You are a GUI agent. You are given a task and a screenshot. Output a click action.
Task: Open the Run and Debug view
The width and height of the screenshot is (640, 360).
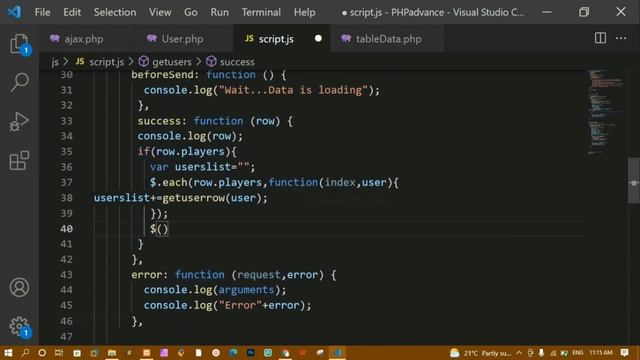(19, 121)
